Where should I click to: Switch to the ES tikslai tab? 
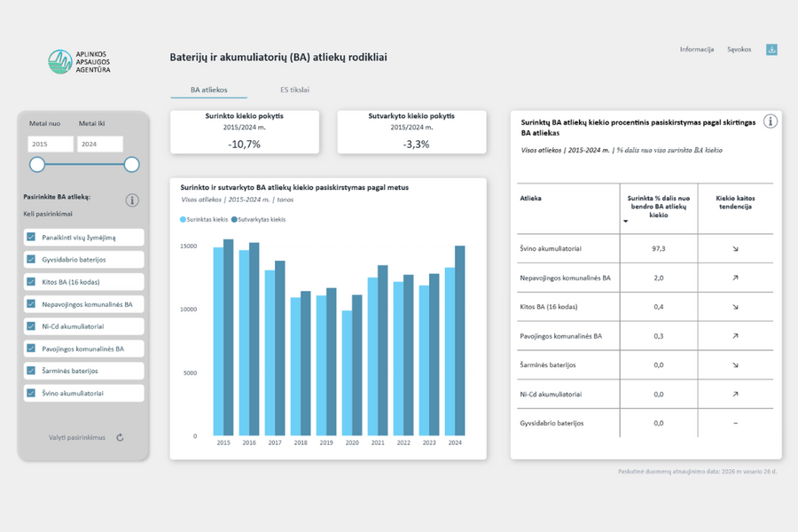click(294, 90)
